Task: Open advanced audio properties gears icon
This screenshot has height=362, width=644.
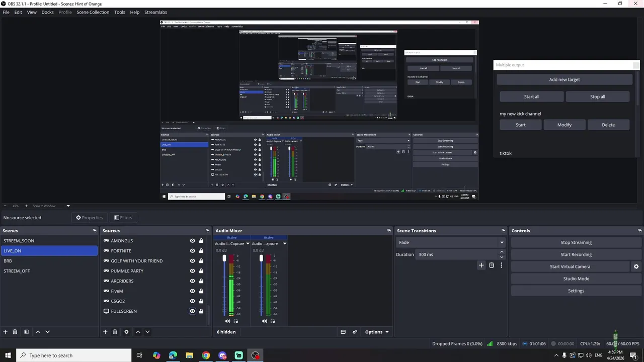Action: click(355, 332)
